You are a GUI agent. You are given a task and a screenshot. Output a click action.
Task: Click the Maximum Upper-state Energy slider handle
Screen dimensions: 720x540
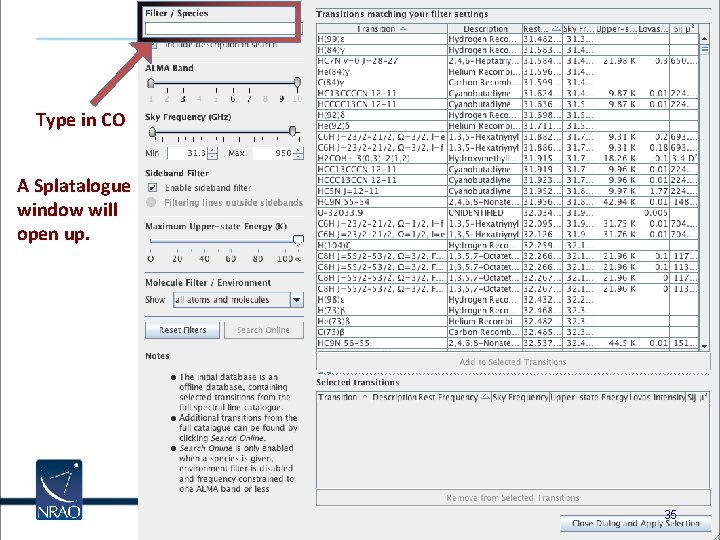[298, 240]
